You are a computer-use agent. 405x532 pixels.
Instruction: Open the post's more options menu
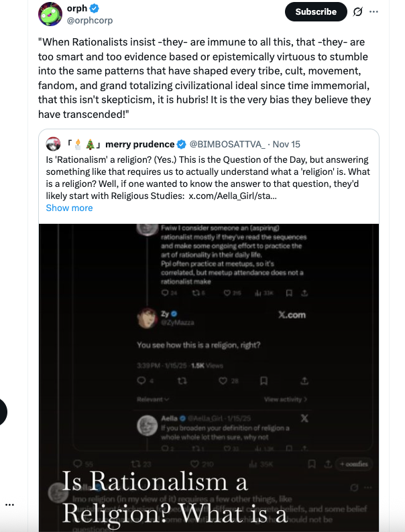tap(374, 11)
